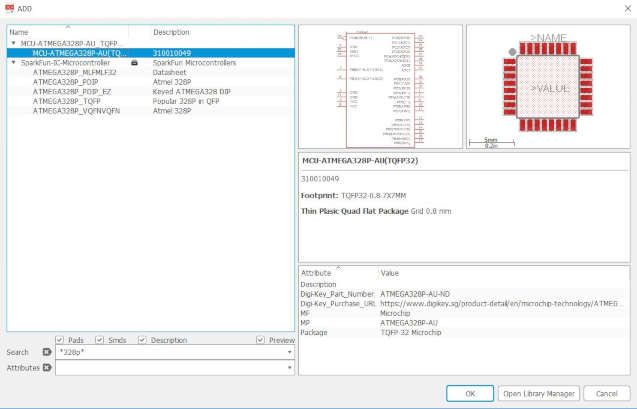Click the 310010049 description in the selected row
637x409 pixels.
pos(171,53)
